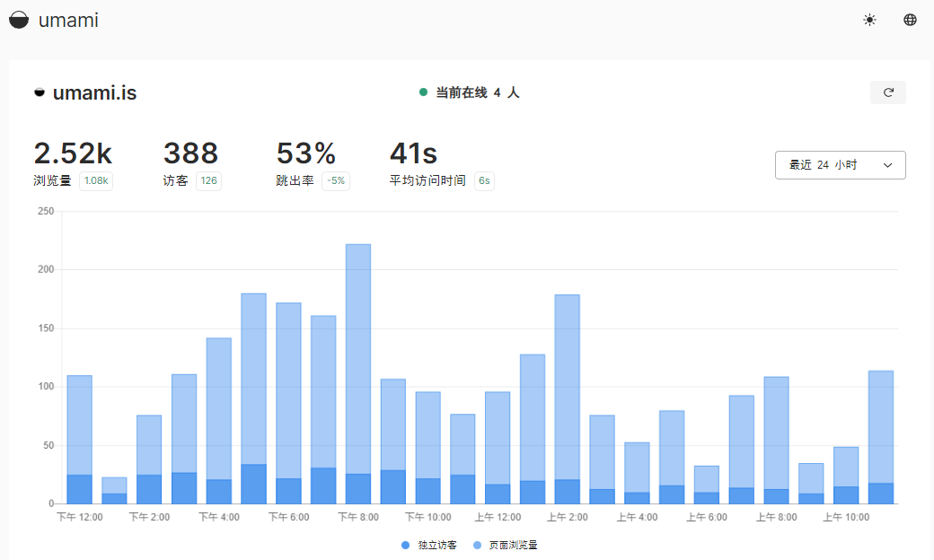Click the umami.is site favicon

[40, 92]
